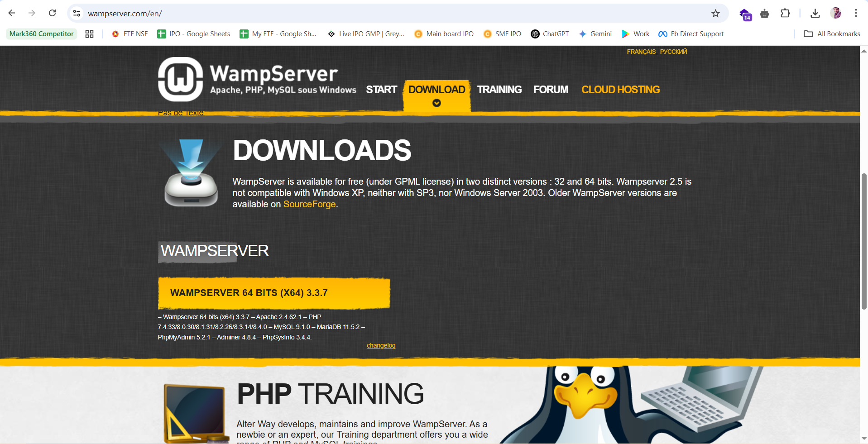Click the browser forward arrow
This screenshot has height=444, width=868.
32,13
